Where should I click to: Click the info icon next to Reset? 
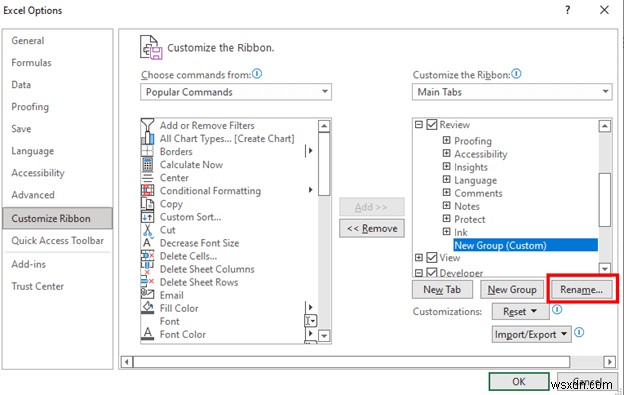click(x=557, y=310)
